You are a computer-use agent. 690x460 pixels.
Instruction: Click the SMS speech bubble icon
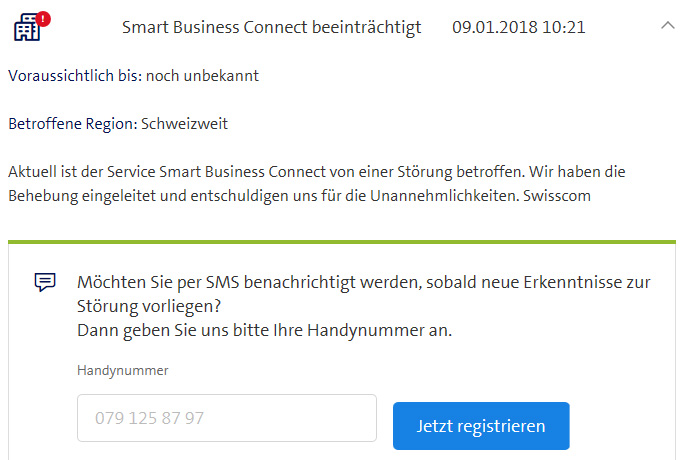pos(45,282)
